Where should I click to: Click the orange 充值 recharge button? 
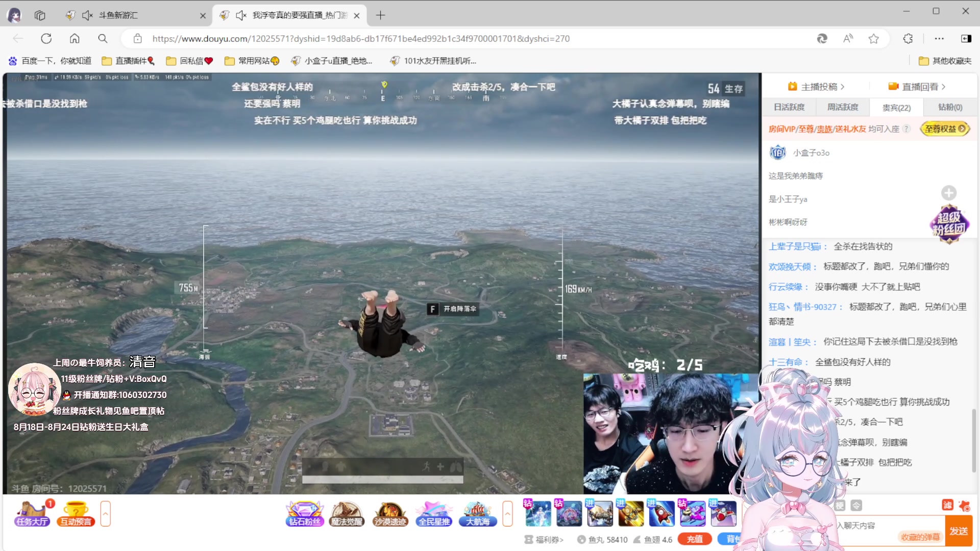694,539
